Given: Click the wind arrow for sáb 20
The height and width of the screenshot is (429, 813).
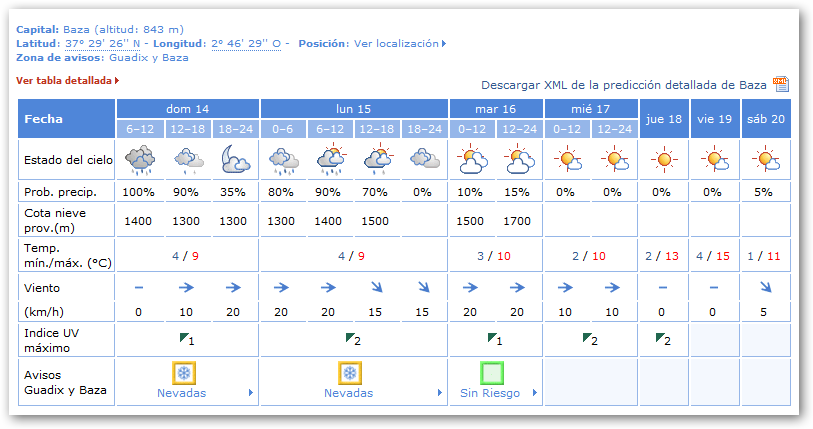Looking at the screenshot, I should click(x=765, y=288).
